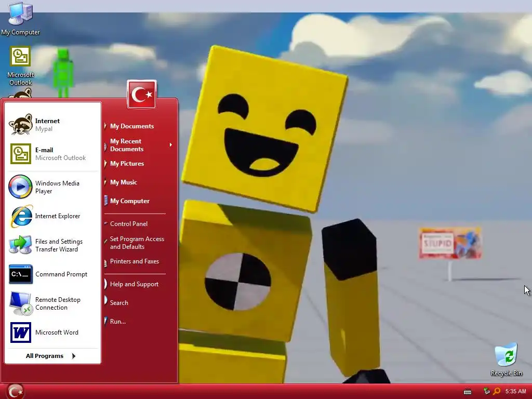Click the 'Microsoft Word' label
The image size is (532, 399).
pyautogui.click(x=57, y=332)
